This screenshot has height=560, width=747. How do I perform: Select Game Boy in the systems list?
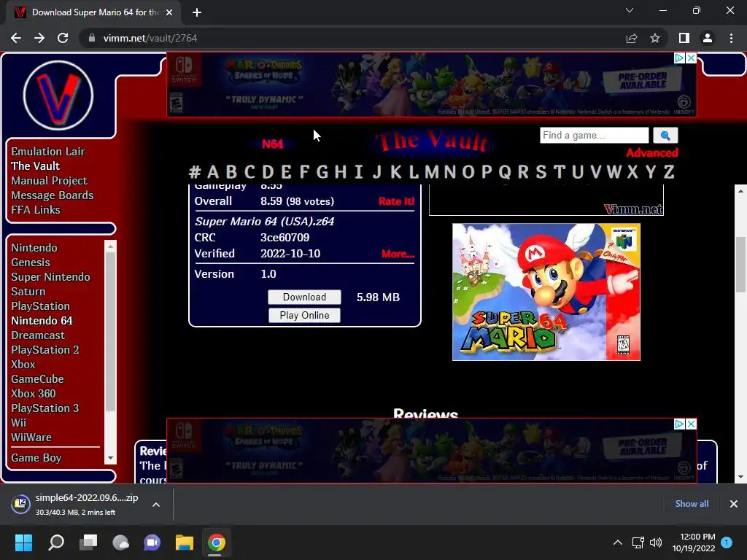coord(36,458)
